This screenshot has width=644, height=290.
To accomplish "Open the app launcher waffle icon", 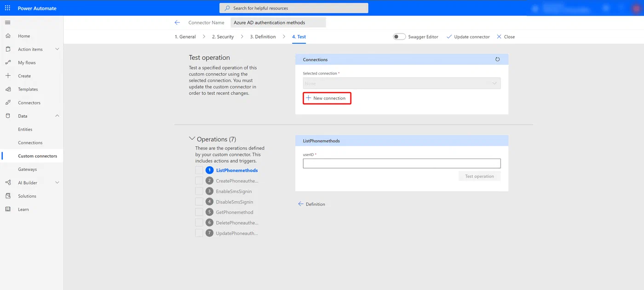I will [x=8, y=8].
